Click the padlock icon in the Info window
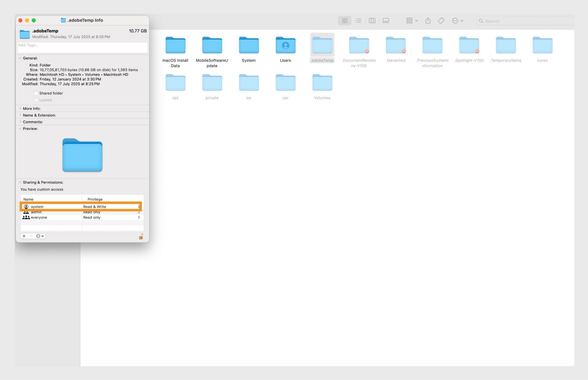This screenshot has width=588, height=380. [x=141, y=236]
